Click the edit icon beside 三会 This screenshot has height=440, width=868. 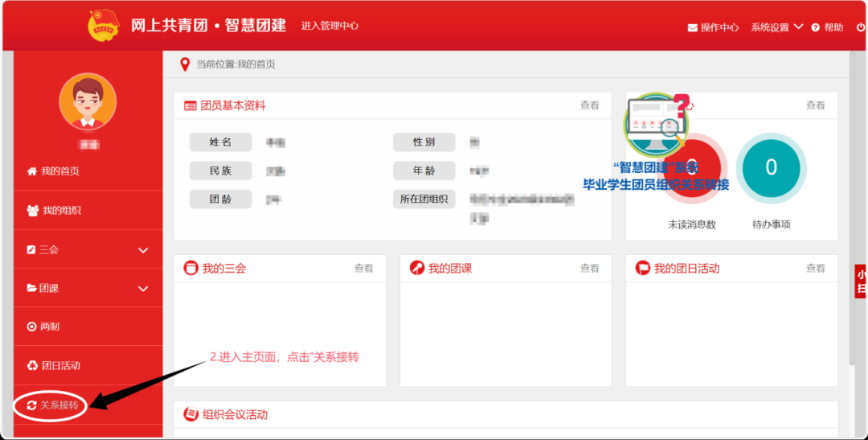31,250
